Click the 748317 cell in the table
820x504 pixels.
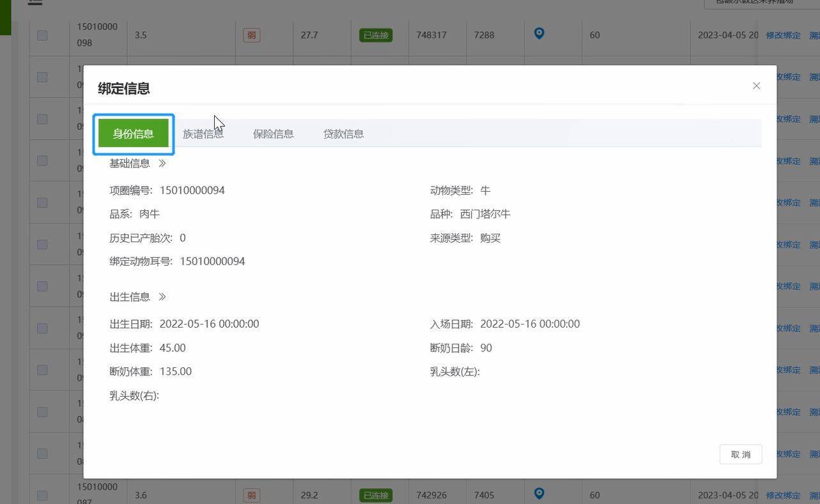coord(431,35)
